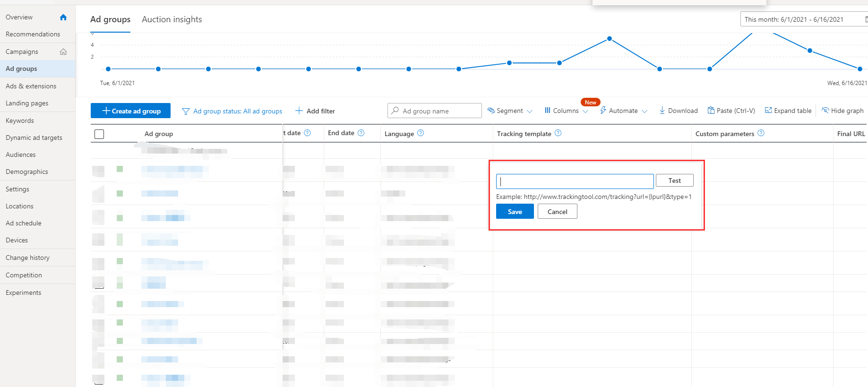This screenshot has width=868, height=387.
Task: Click help icon next to Tracking template
Action: click(558, 133)
